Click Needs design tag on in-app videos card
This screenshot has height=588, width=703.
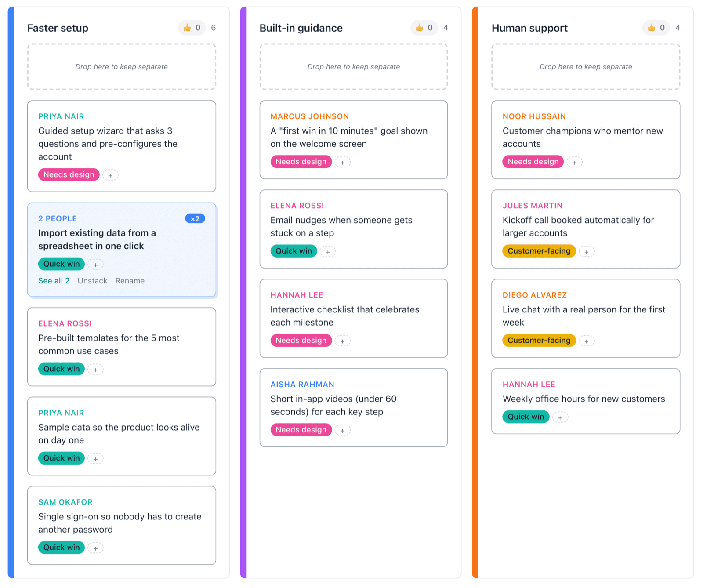pyautogui.click(x=301, y=429)
